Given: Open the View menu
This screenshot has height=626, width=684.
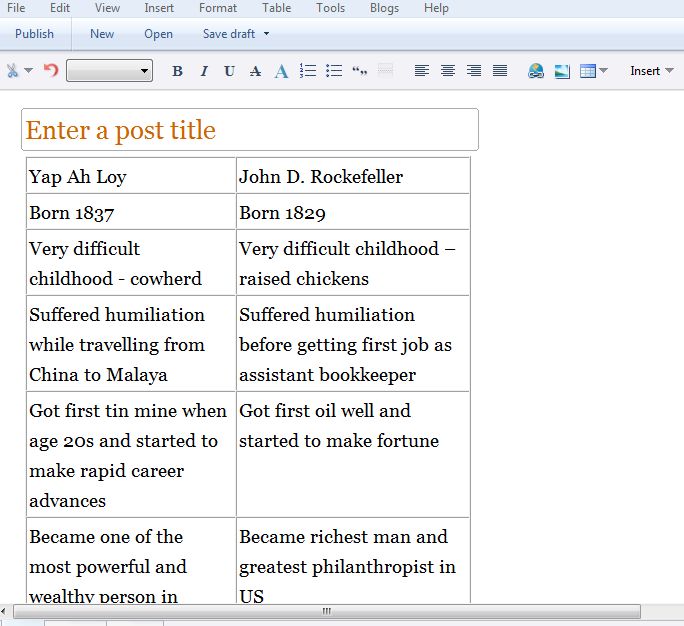Looking at the screenshot, I should point(107,8).
